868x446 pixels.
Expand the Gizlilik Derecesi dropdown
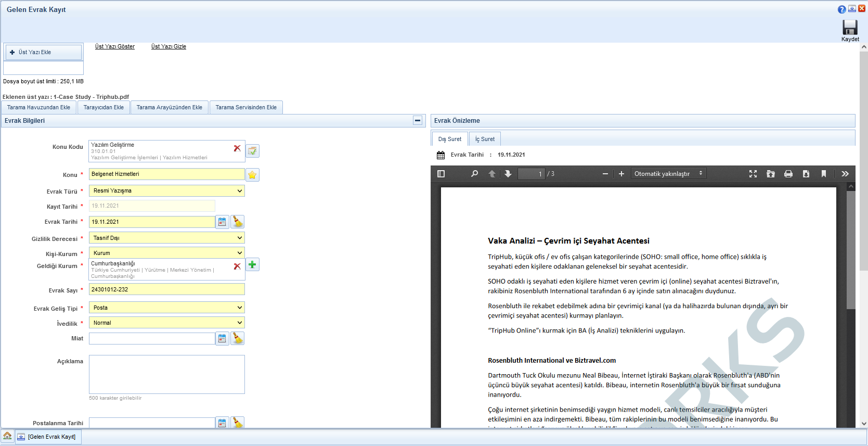166,238
